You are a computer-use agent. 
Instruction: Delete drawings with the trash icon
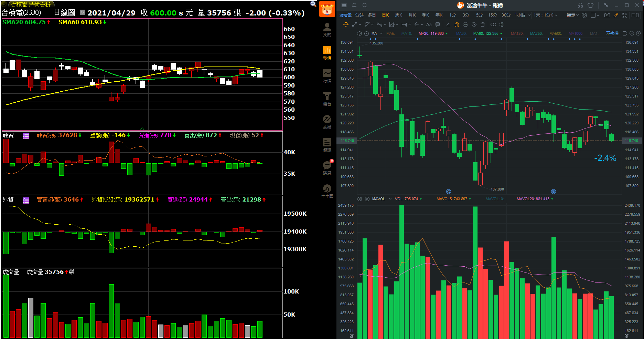click(483, 24)
